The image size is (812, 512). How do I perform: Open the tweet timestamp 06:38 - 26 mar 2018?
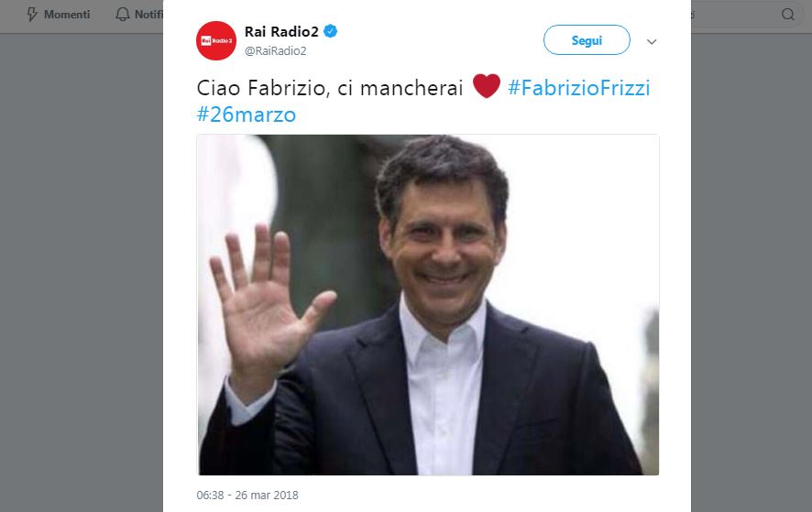(x=247, y=495)
